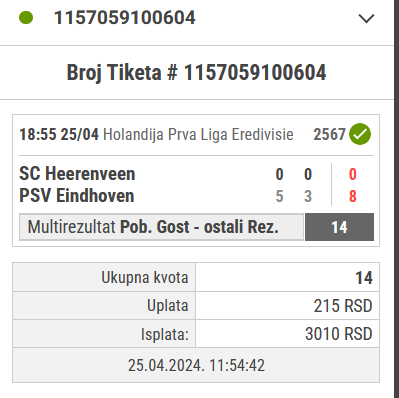Click the Holandija Prva Liga Eredivisie league label

198,135
